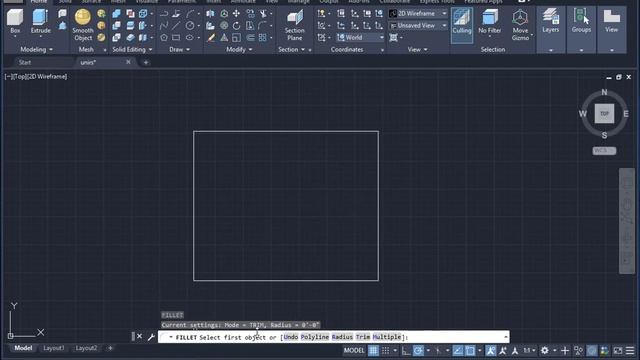Select the Ellipse draw tool
The height and width of the screenshot is (360, 640).
pos(190,38)
